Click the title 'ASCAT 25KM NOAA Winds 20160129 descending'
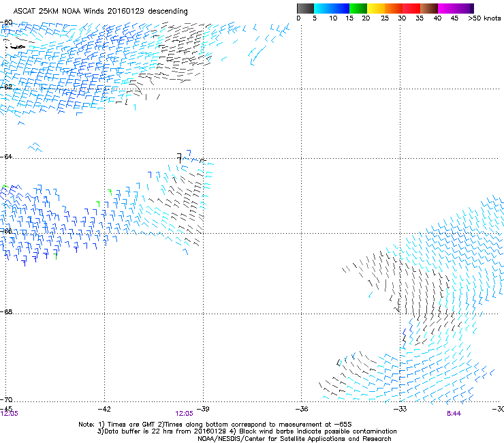Image resolution: width=504 pixels, height=443 pixels. pyautogui.click(x=100, y=12)
